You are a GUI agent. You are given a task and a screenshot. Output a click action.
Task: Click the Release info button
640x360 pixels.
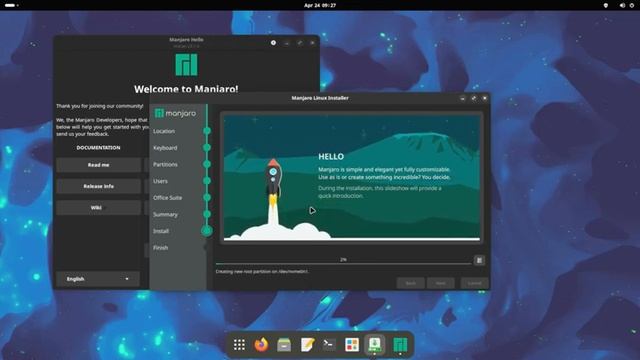(98, 186)
